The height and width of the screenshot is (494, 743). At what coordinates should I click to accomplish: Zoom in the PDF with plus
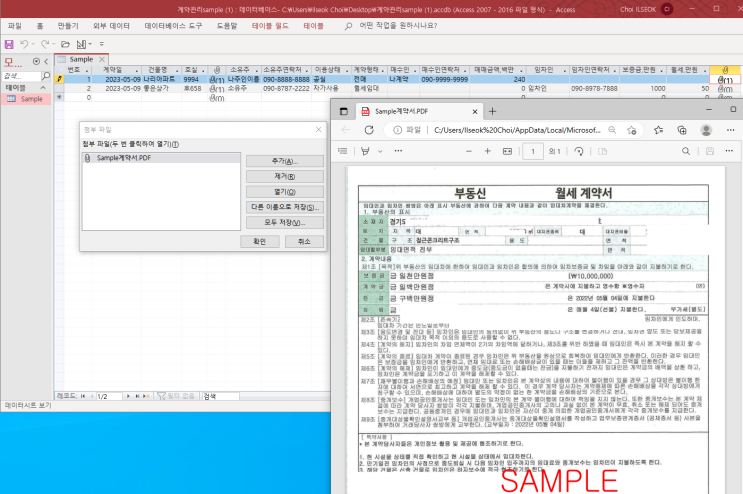pyautogui.click(x=488, y=151)
